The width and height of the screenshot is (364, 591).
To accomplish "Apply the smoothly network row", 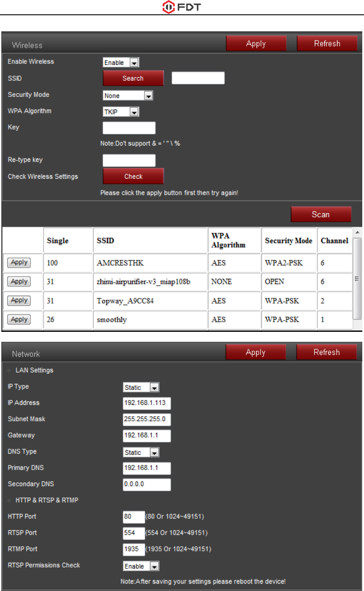I will (19, 320).
